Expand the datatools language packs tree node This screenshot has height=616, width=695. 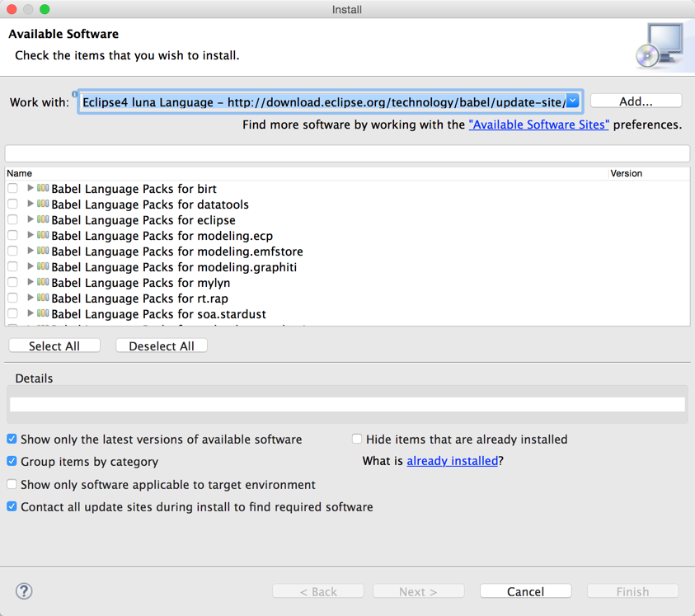(31, 204)
